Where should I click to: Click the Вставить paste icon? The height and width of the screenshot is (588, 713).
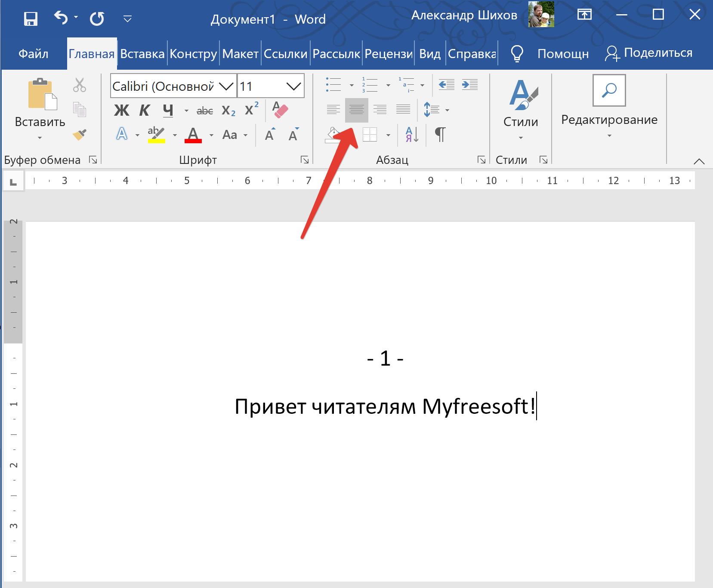click(42, 94)
